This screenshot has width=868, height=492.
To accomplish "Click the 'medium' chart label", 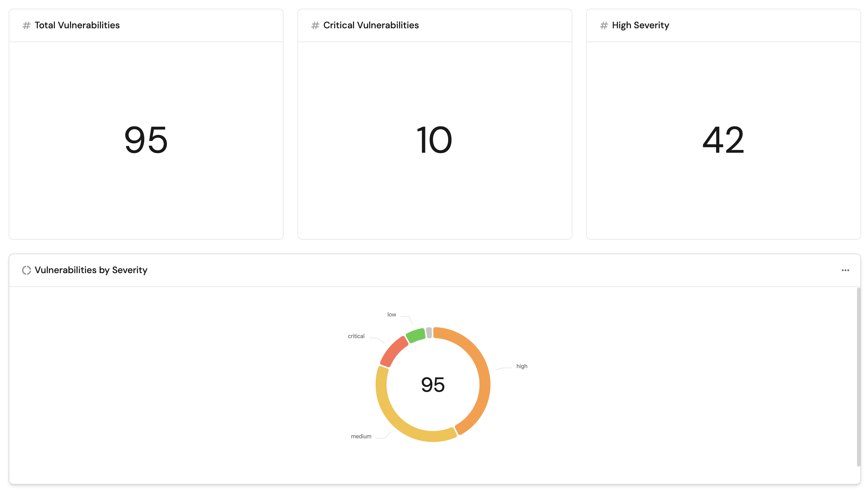I will point(361,436).
